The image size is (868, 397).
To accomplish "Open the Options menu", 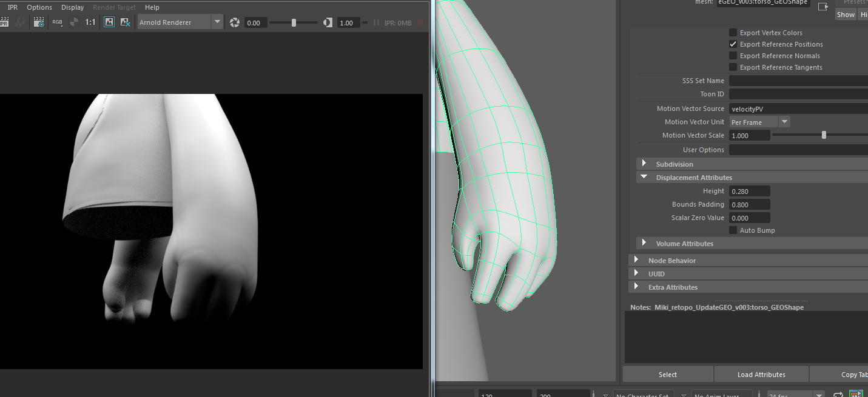I will (39, 7).
